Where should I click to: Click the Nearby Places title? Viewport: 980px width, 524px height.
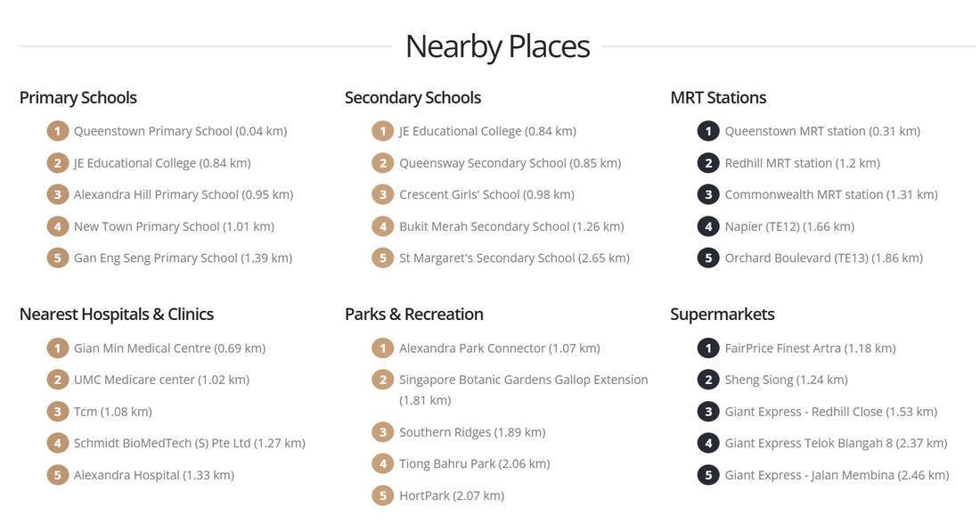[x=497, y=46]
